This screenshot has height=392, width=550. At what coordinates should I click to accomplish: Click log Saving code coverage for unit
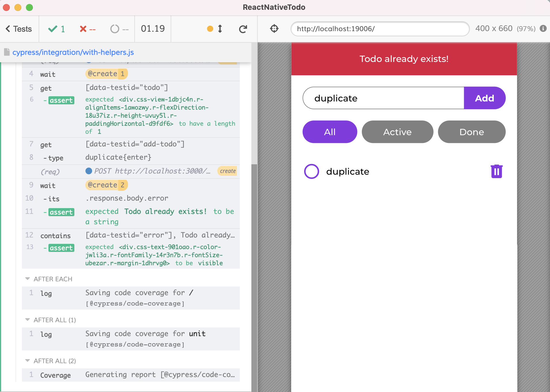(131, 339)
